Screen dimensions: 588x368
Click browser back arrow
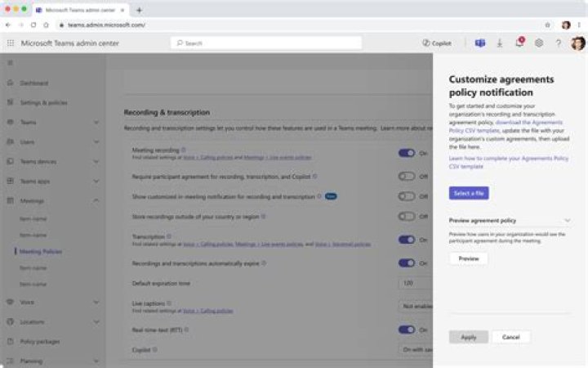coord(8,25)
